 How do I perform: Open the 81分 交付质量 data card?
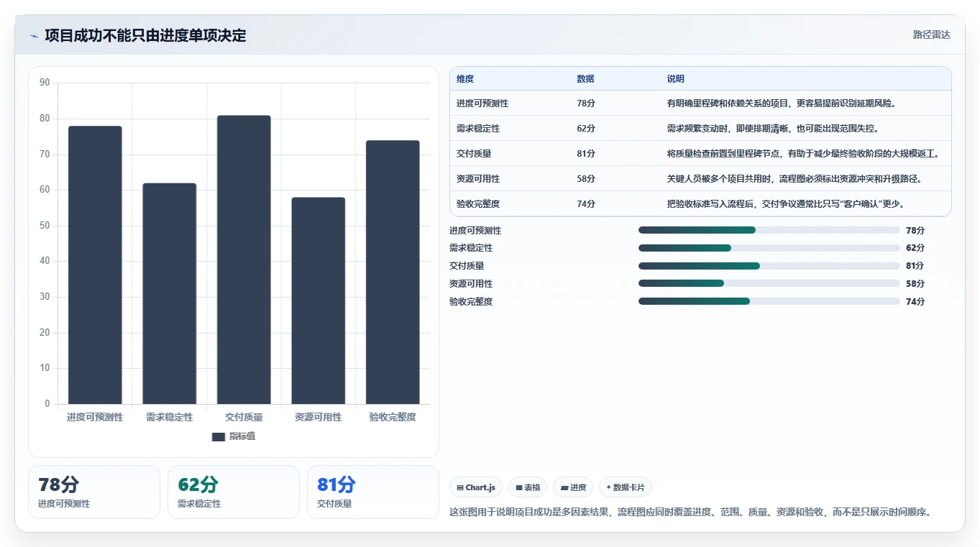tap(373, 492)
